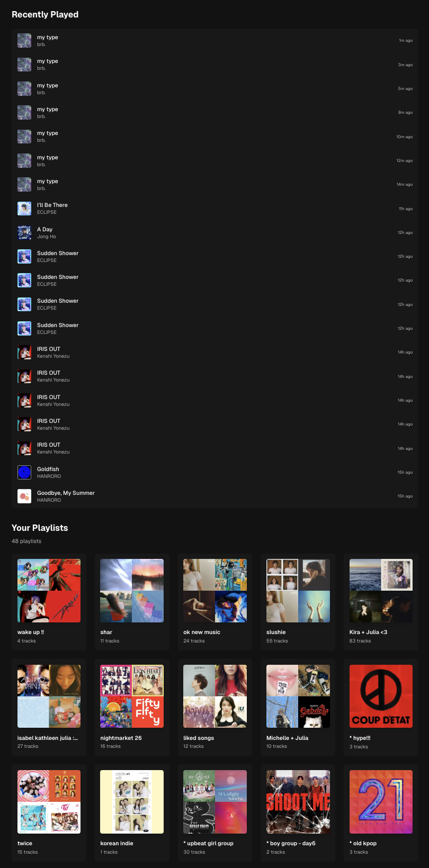Click the 'my type' row played 8m ago

tap(215, 112)
